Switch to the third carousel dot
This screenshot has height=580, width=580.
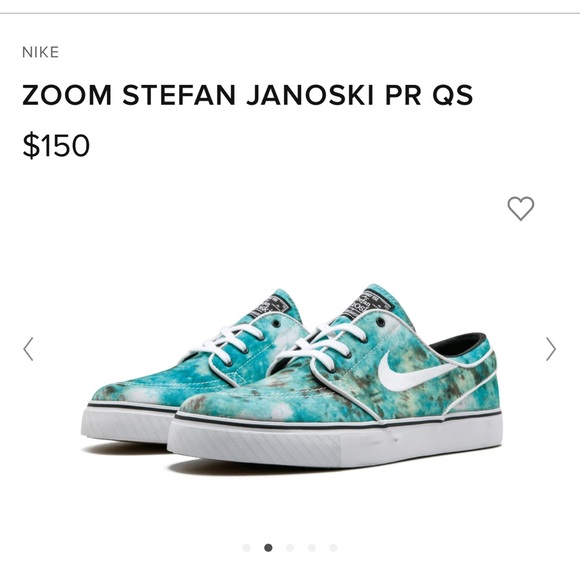pyautogui.click(x=290, y=547)
